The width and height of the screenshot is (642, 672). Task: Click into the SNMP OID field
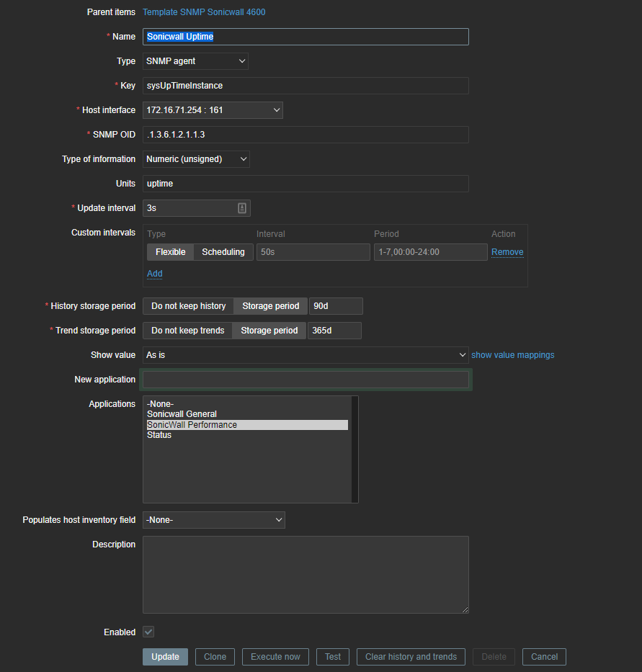[306, 135]
